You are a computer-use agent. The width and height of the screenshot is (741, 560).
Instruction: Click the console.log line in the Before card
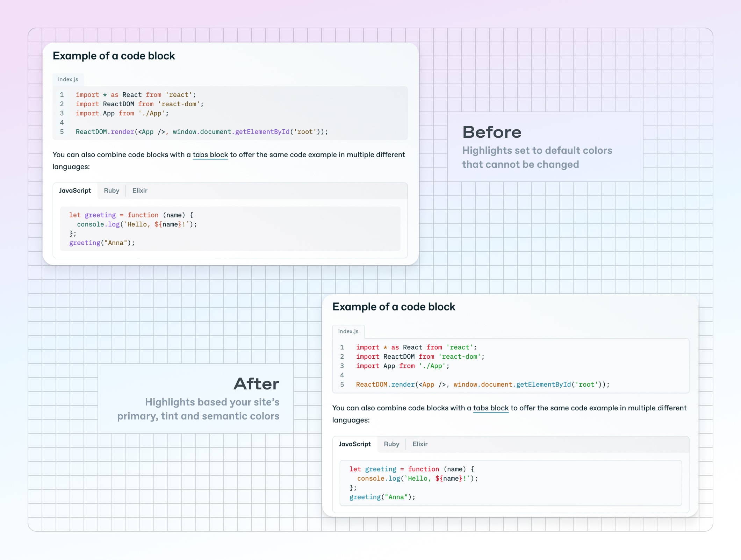point(137,224)
